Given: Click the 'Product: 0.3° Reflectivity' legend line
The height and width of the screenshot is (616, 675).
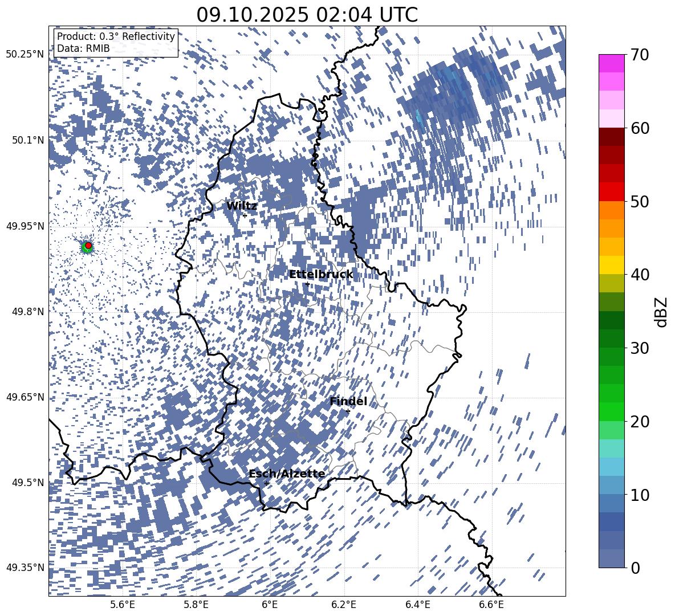Looking at the screenshot, I should pos(116,36).
